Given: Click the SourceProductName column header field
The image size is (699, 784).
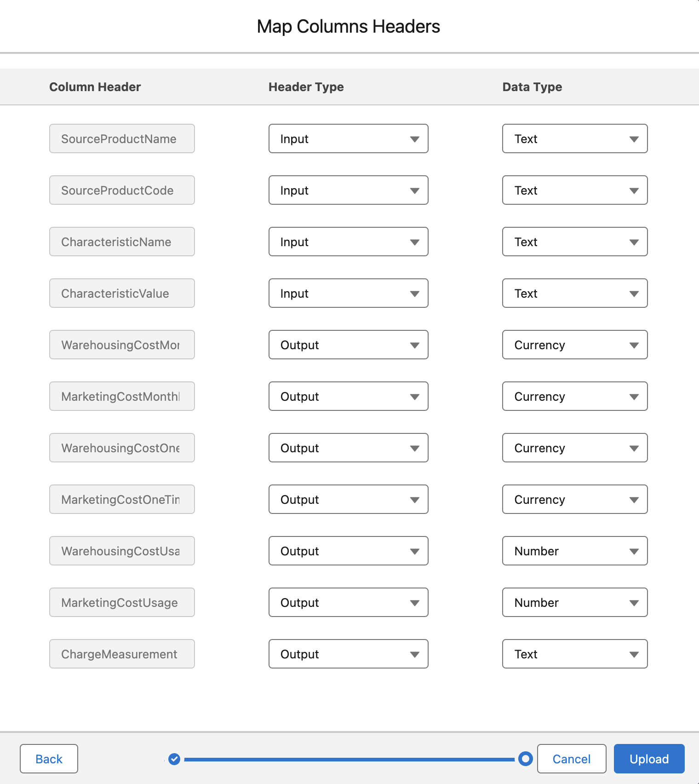Looking at the screenshot, I should tap(122, 138).
